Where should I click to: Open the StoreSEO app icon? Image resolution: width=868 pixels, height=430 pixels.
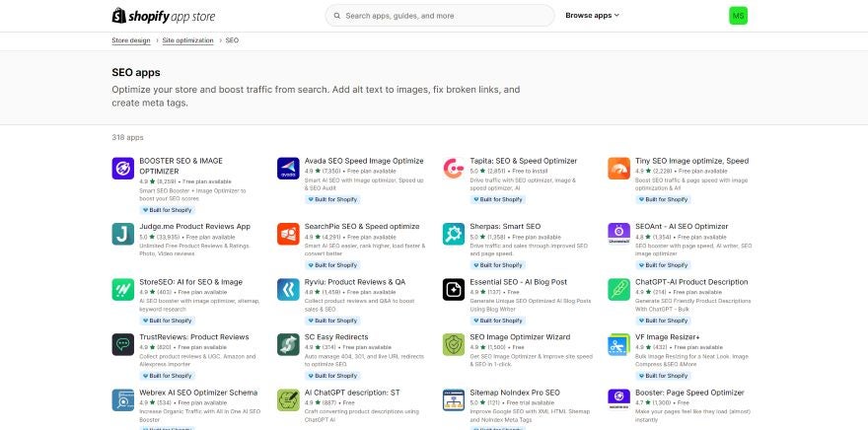[123, 289]
